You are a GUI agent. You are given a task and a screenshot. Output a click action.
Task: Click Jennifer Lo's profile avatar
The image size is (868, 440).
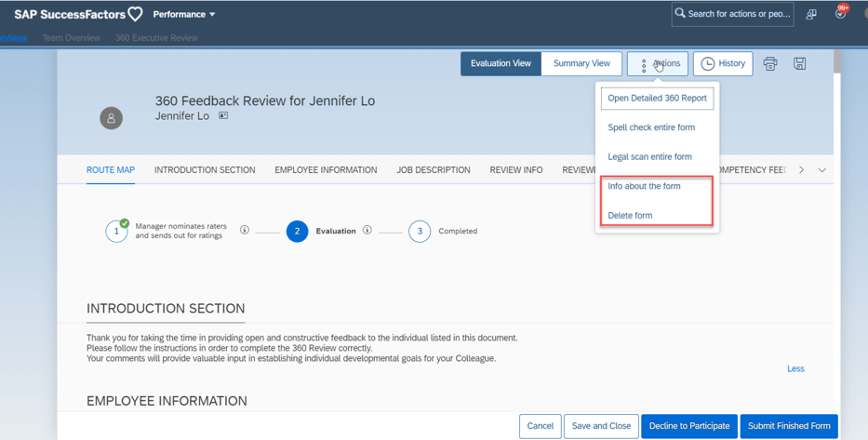111,118
